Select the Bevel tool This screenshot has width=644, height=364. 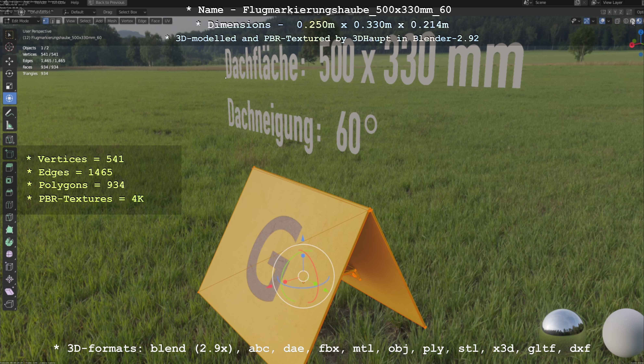coord(9,193)
